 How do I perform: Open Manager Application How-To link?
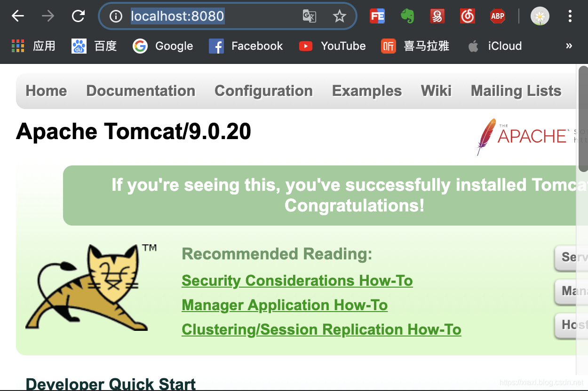(x=285, y=305)
